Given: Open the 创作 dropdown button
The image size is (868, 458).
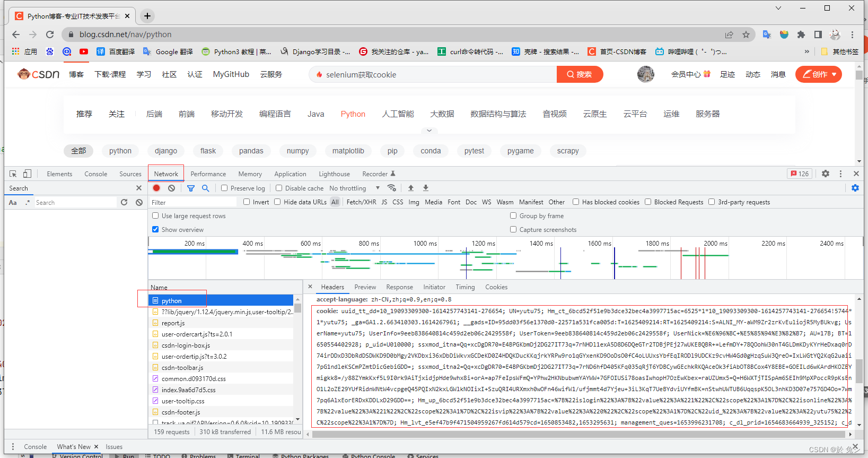Looking at the screenshot, I should [x=819, y=74].
